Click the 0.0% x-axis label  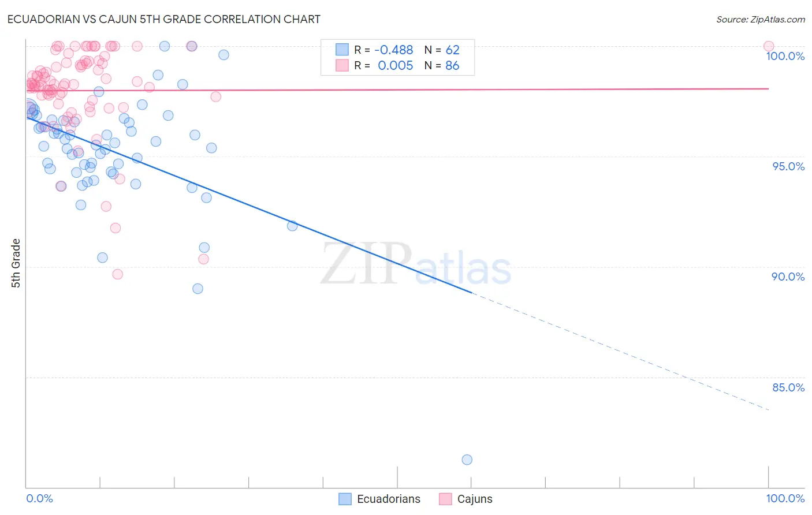(x=39, y=498)
